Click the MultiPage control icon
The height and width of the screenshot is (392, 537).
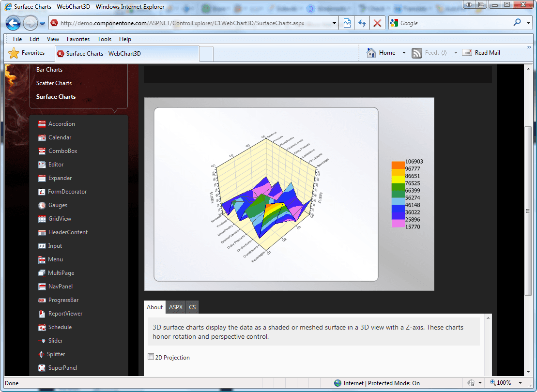click(x=42, y=273)
